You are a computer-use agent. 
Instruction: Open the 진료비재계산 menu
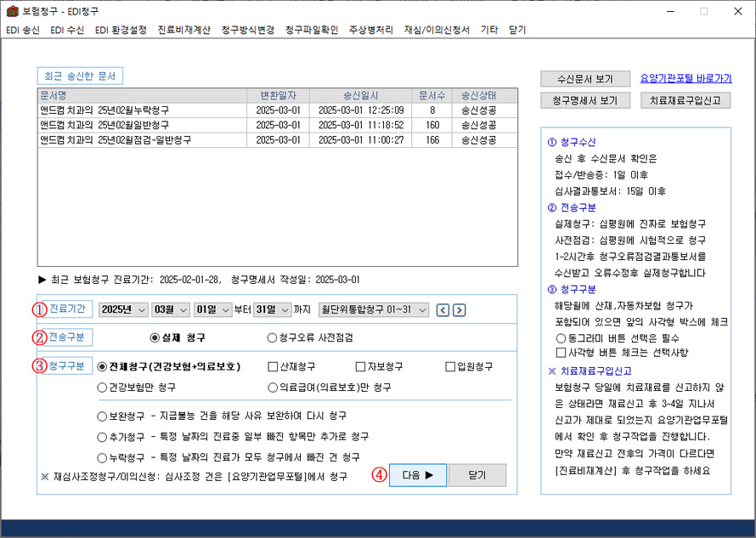(x=183, y=30)
